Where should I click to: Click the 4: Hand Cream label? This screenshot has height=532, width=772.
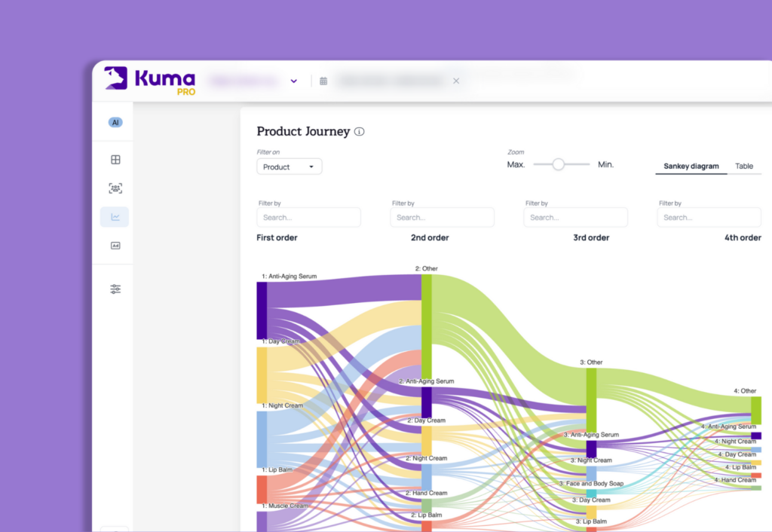[735, 480]
